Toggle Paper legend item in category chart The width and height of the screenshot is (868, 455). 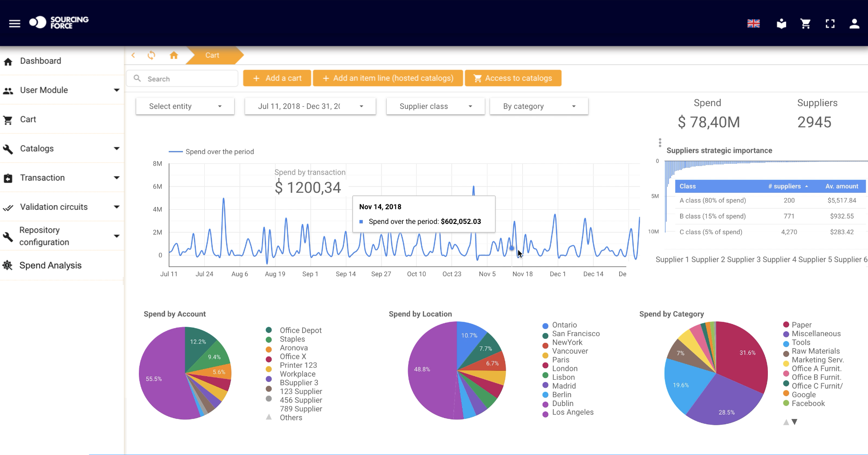pos(801,325)
